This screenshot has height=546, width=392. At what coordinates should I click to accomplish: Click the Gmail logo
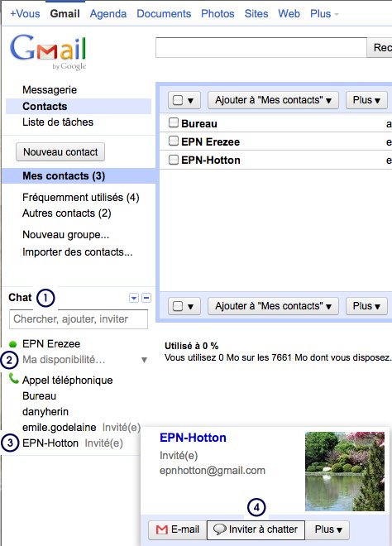click(48, 51)
